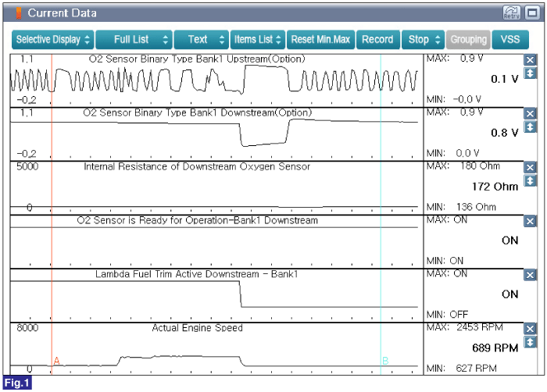Click the 0.8 V downstream value
This screenshot has height=392, width=547.
coord(505,133)
